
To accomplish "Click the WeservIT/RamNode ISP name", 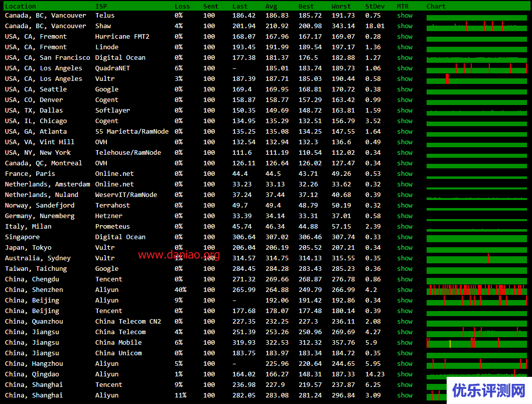I will (126, 194).
